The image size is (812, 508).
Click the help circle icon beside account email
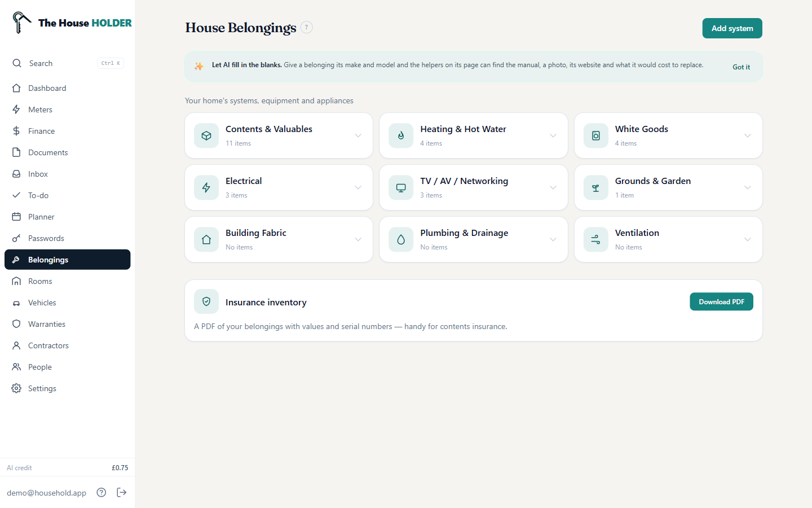pos(101,492)
